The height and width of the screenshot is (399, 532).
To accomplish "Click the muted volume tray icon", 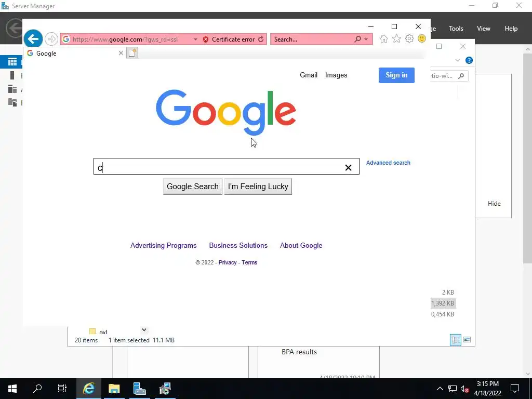I will click(x=465, y=389).
